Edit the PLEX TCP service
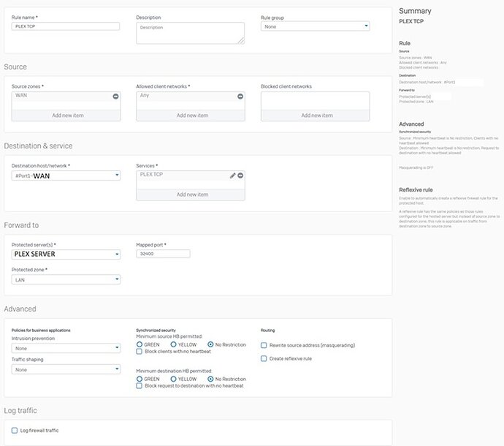Image resolution: width=504 pixels, height=446 pixels. 232,175
